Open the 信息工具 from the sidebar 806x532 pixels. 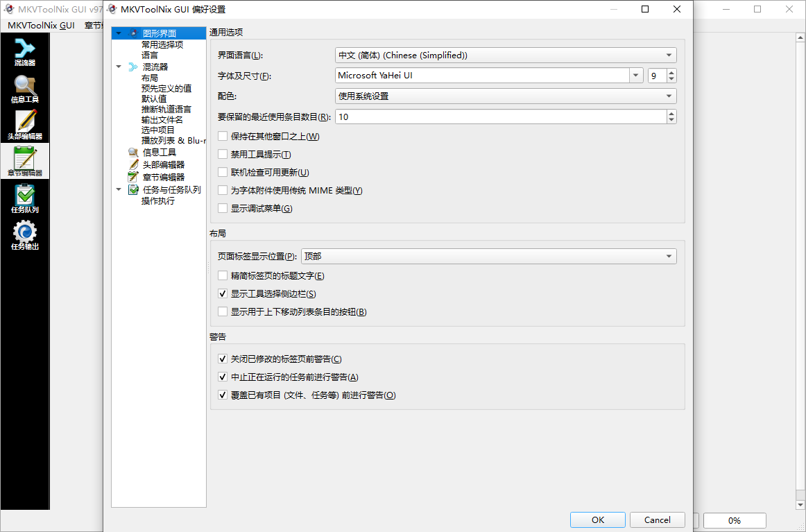point(25,89)
